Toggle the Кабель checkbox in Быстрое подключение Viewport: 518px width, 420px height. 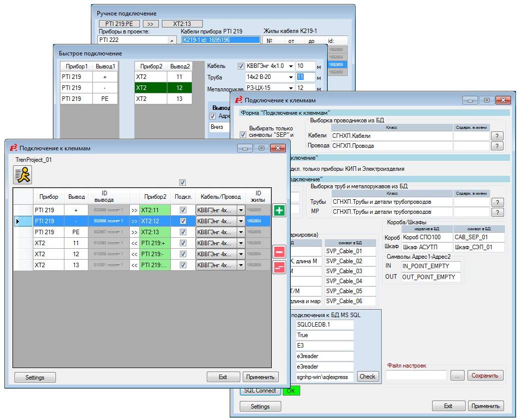pyautogui.click(x=241, y=66)
